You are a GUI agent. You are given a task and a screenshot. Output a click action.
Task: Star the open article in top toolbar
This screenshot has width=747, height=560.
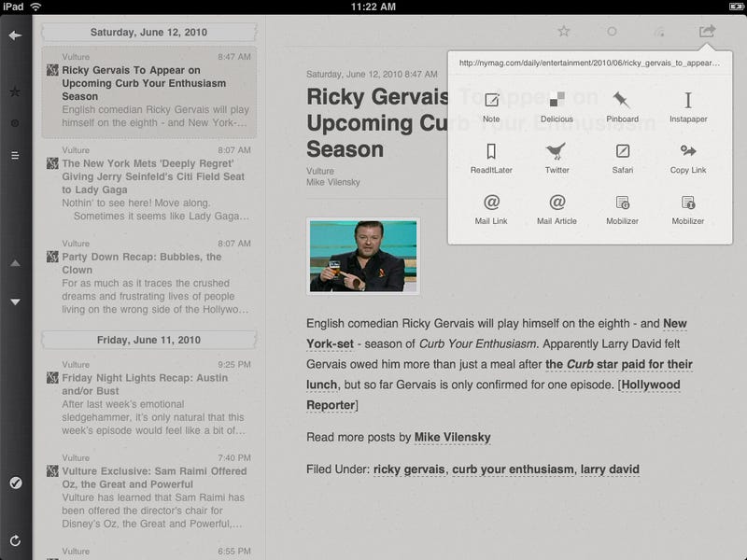564,32
